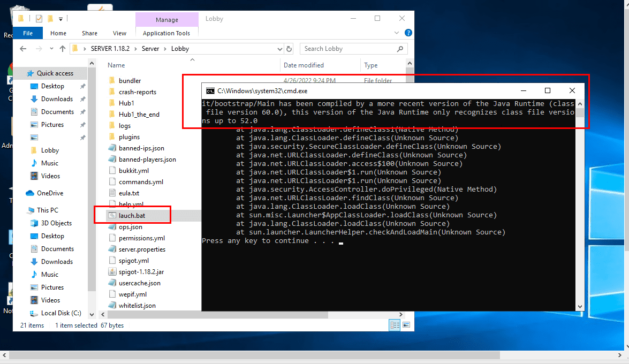The height and width of the screenshot is (364, 629).
Task: Open Customize Quick Access Toolbar dropdown
Action: click(60, 19)
